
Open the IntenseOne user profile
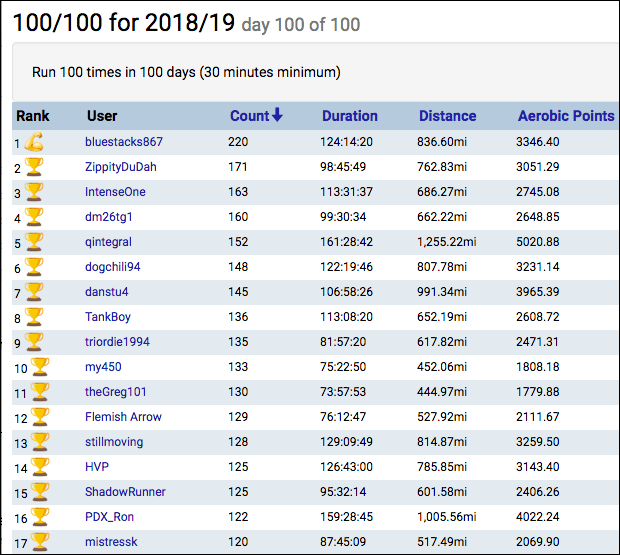click(x=115, y=192)
